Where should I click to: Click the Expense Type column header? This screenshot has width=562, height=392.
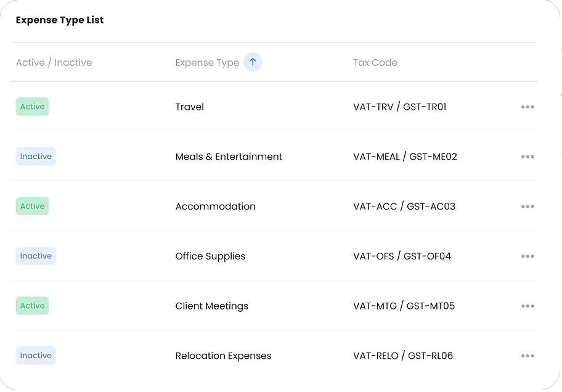207,63
